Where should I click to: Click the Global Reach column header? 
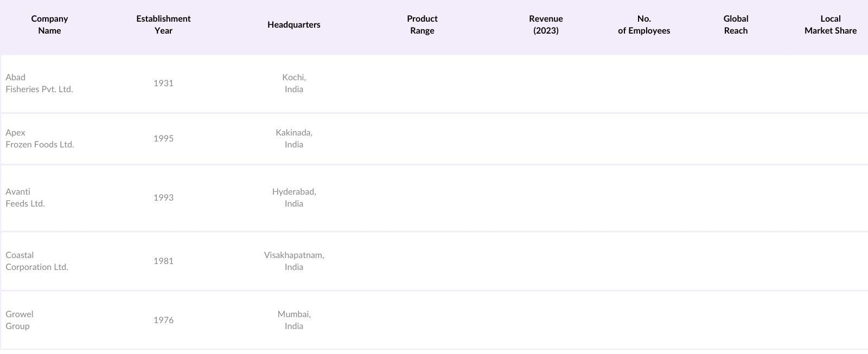coord(736,24)
